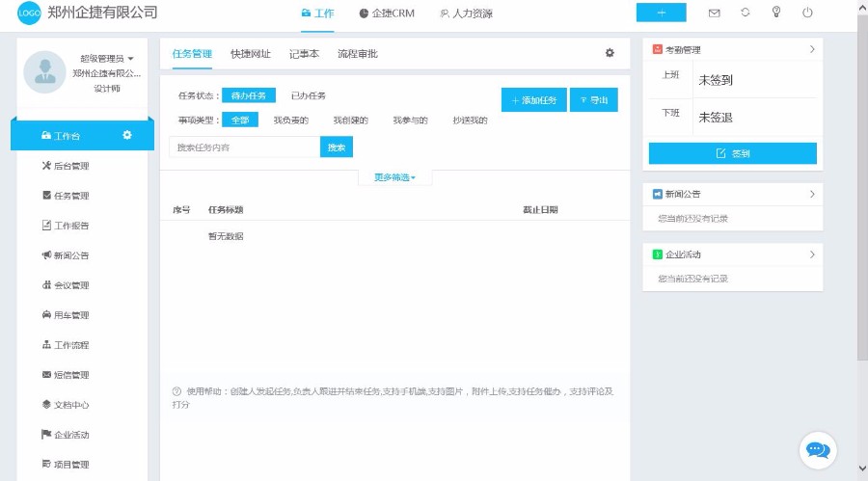Select the 我负责的 item type filter
Viewport: 868px width, 481px height.
pos(290,120)
